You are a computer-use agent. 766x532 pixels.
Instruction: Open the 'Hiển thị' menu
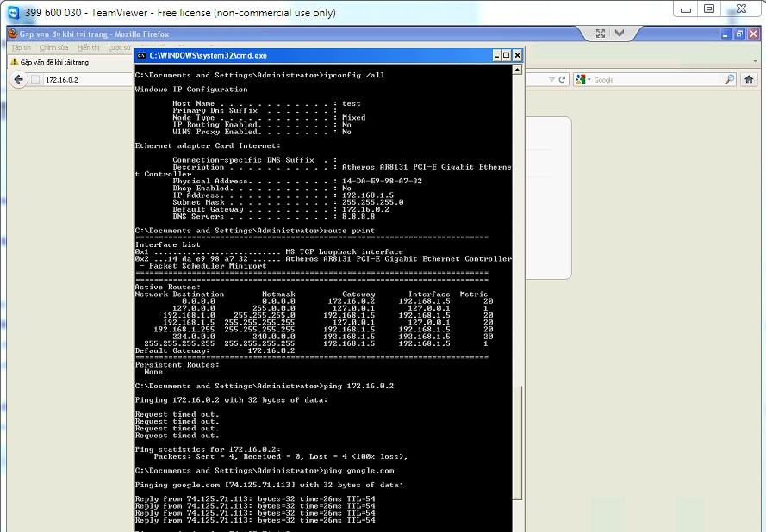[88, 48]
